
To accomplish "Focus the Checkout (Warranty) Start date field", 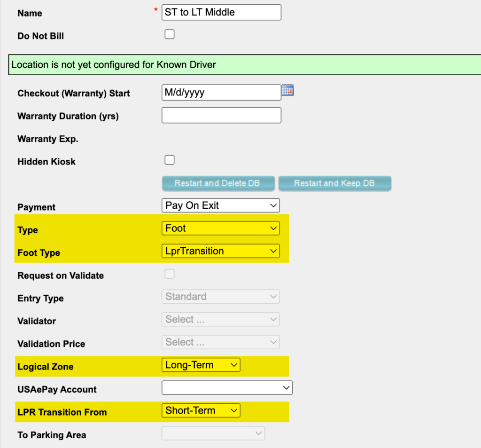I will (x=221, y=93).
